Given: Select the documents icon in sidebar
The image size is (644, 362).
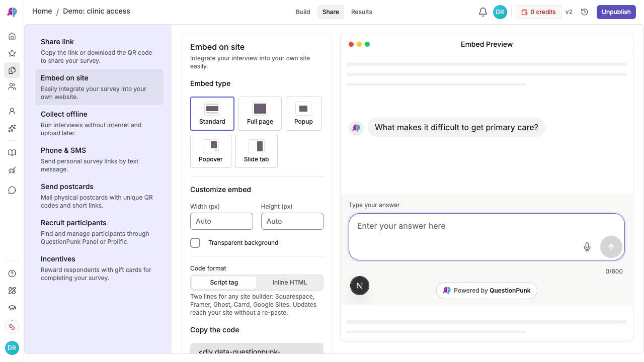Looking at the screenshot, I should coord(12,70).
